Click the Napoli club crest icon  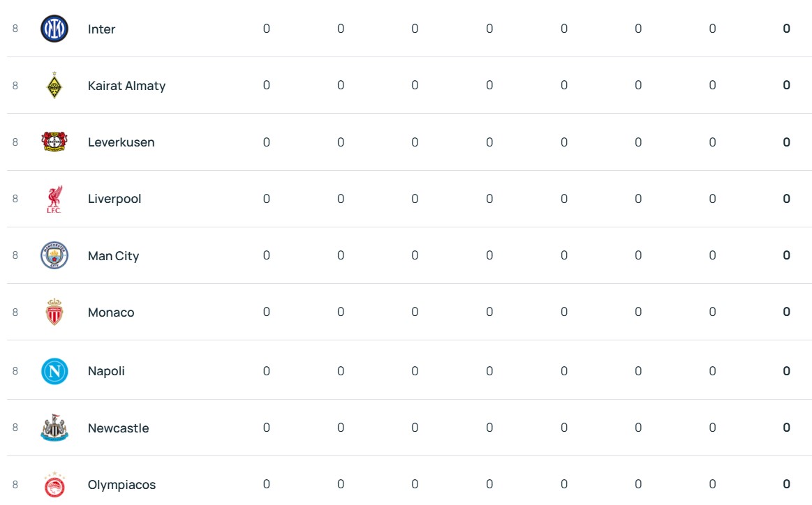pos(54,370)
